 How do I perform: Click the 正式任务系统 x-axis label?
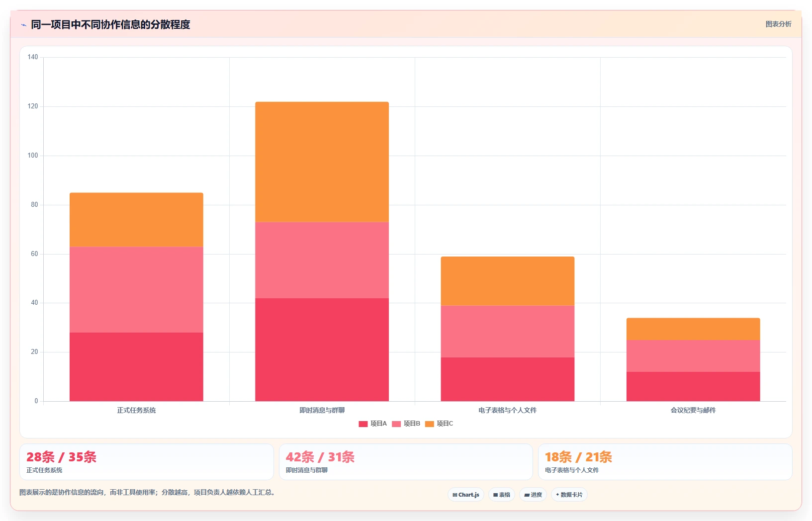[136, 410]
